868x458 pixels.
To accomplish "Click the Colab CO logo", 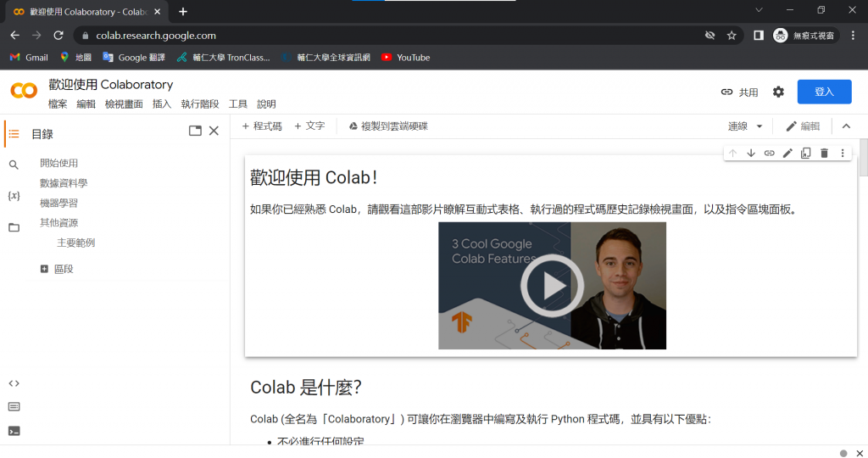I will (24, 90).
